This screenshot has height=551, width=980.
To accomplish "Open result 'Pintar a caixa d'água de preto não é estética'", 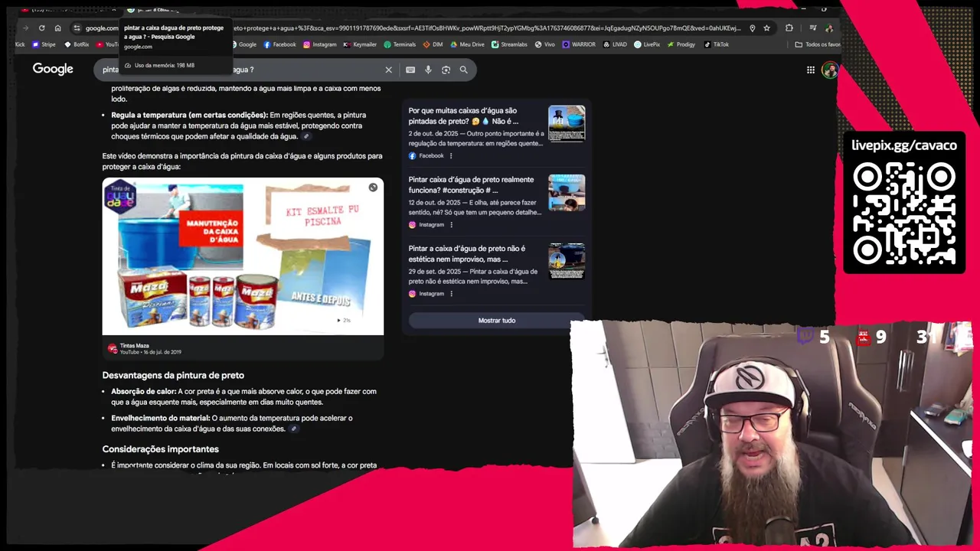I will click(467, 253).
